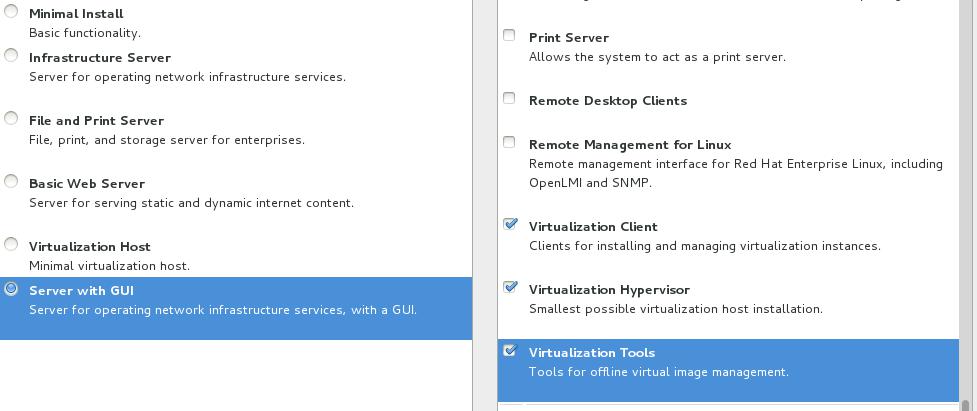Select File and Print Server radio button
Image resolution: width=977 pixels, height=411 pixels.
(11, 118)
